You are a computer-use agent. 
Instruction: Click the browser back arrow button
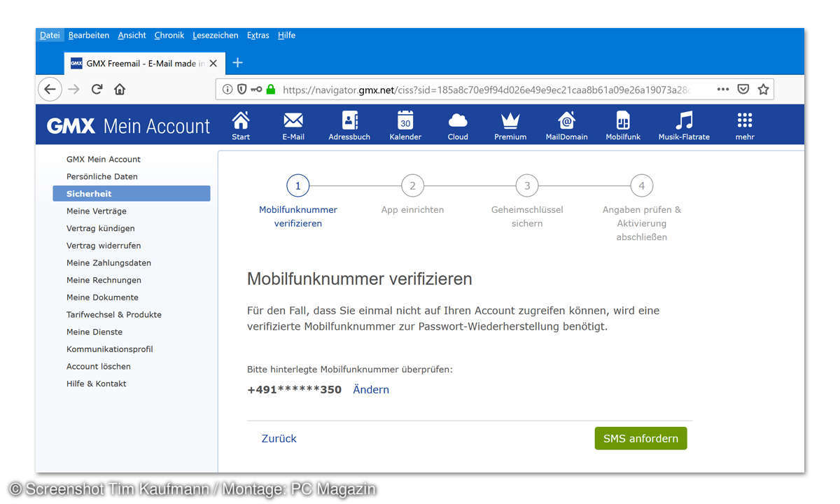(x=50, y=90)
